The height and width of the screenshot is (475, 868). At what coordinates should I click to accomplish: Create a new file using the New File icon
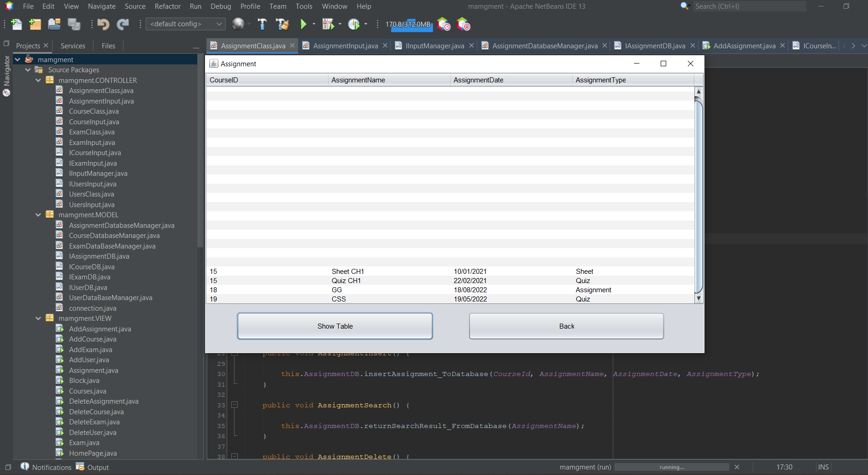click(16, 24)
